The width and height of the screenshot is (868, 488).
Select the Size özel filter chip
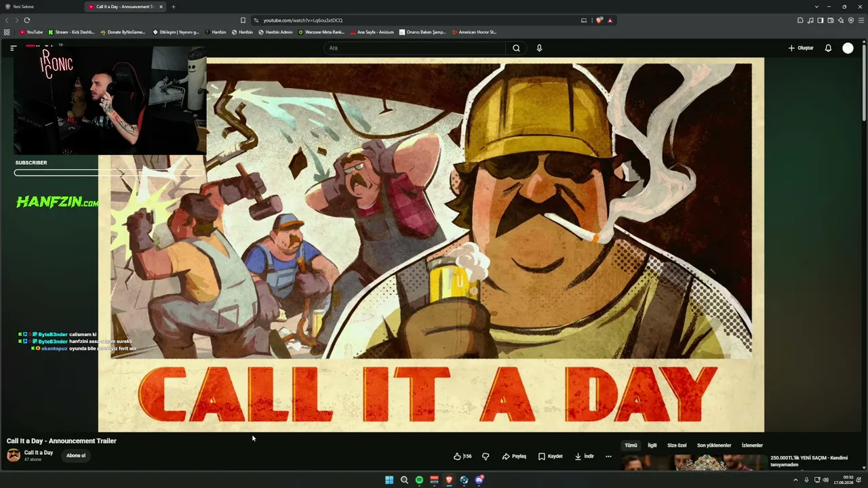pyautogui.click(x=677, y=445)
